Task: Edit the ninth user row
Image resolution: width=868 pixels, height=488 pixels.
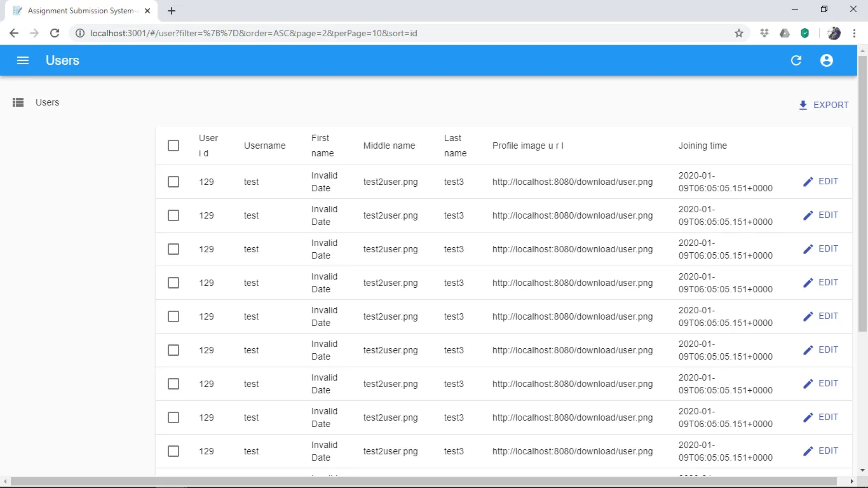Action: (821, 451)
